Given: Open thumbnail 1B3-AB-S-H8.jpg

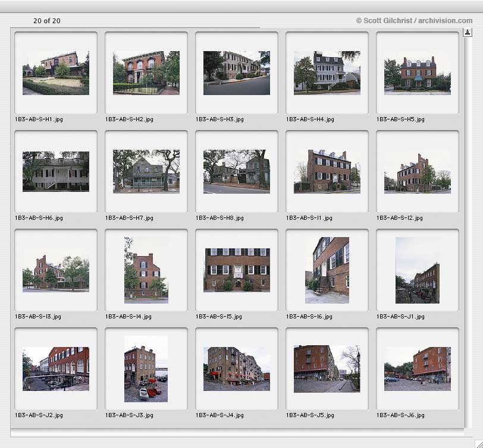Looking at the screenshot, I should click(237, 171).
